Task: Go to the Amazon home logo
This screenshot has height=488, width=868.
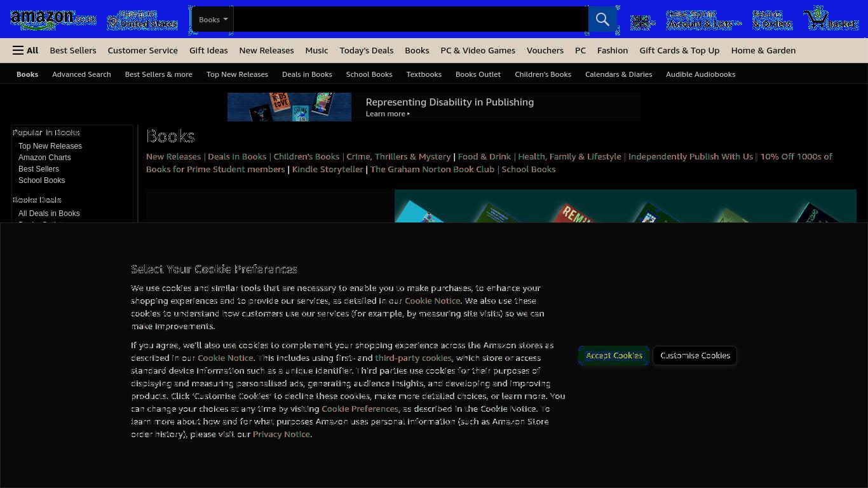Action: point(53,19)
